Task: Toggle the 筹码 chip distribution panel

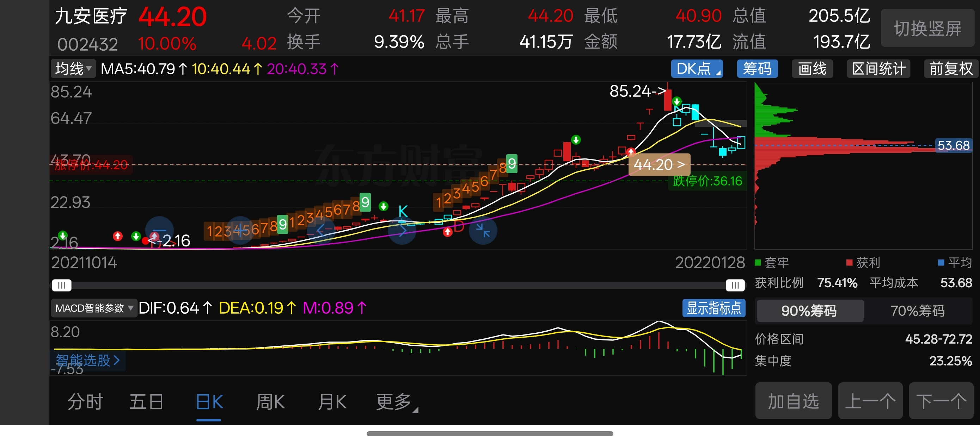Action: (x=757, y=69)
